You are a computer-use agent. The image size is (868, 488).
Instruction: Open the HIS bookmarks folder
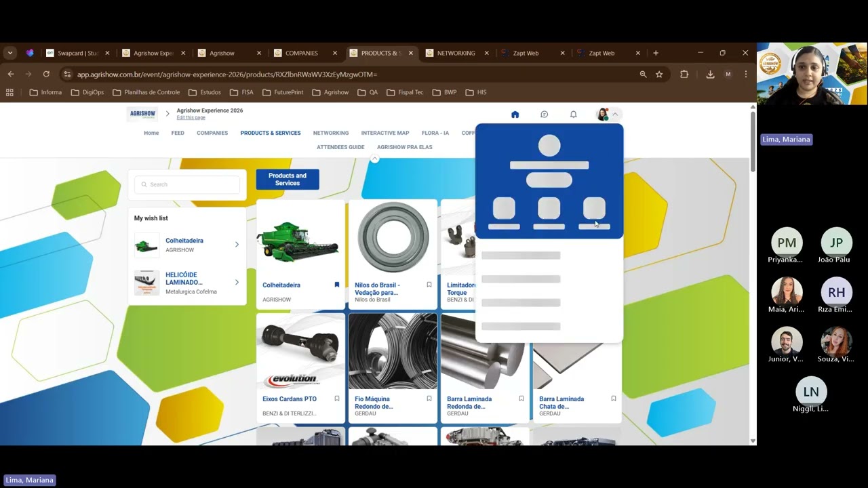[x=476, y=92]
